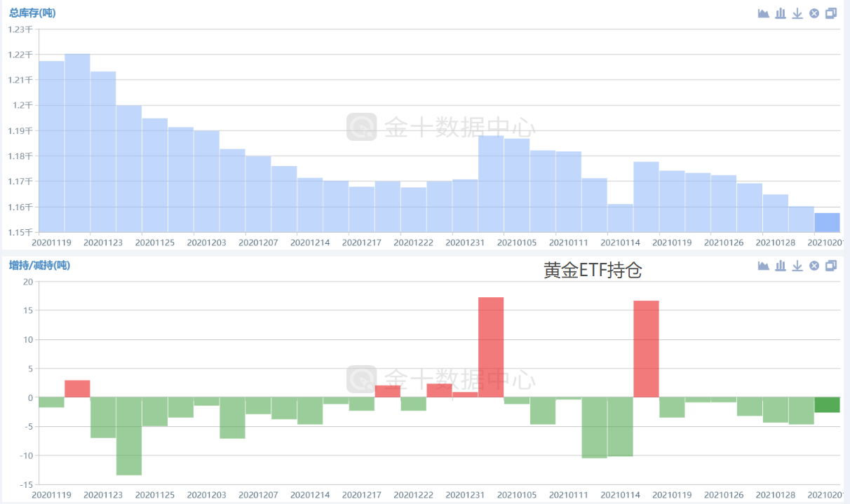This screenshot has height=504, width=850.
Task: Select the tallest red bar near 20210105
Action: (x=491, y=347)
